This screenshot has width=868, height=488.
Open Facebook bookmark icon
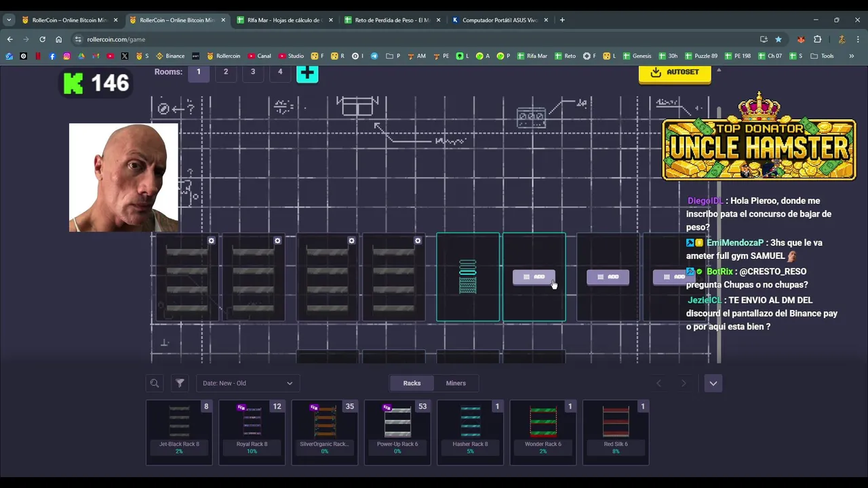click(52, 56)
